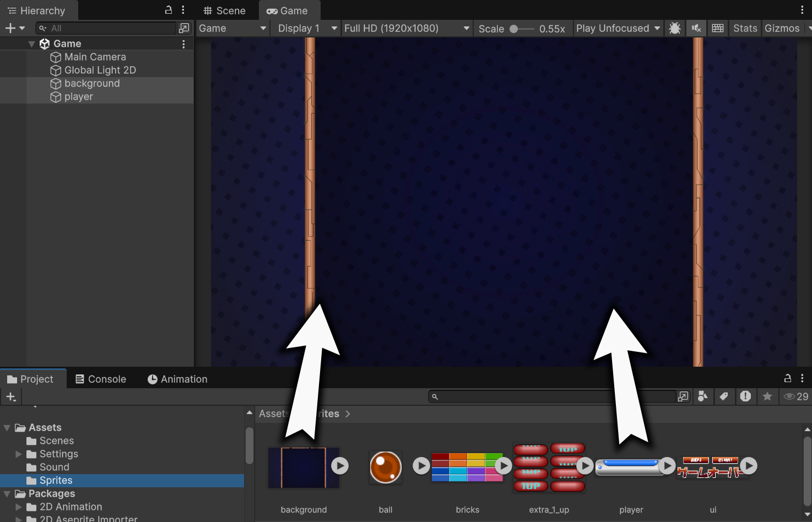This screenshot has width=812, height=522.
Task: Open the Console tab
Action: click(101, 379)
